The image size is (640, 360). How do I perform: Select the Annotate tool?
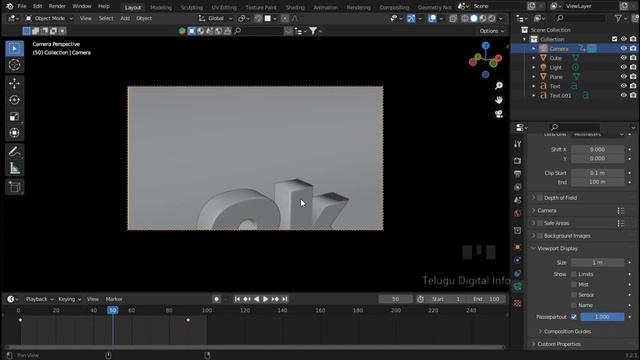click(14, 152)
